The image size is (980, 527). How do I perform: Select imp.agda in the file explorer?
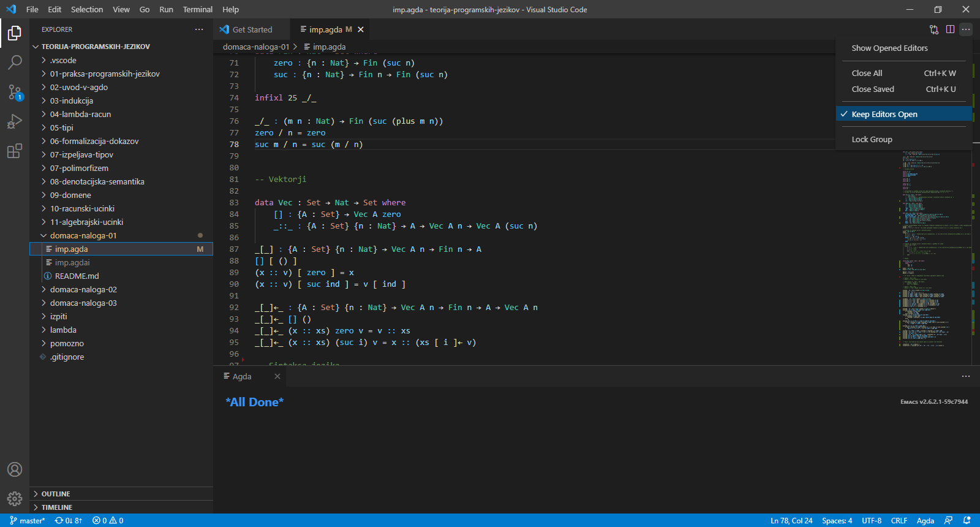[x=121, y=249]
